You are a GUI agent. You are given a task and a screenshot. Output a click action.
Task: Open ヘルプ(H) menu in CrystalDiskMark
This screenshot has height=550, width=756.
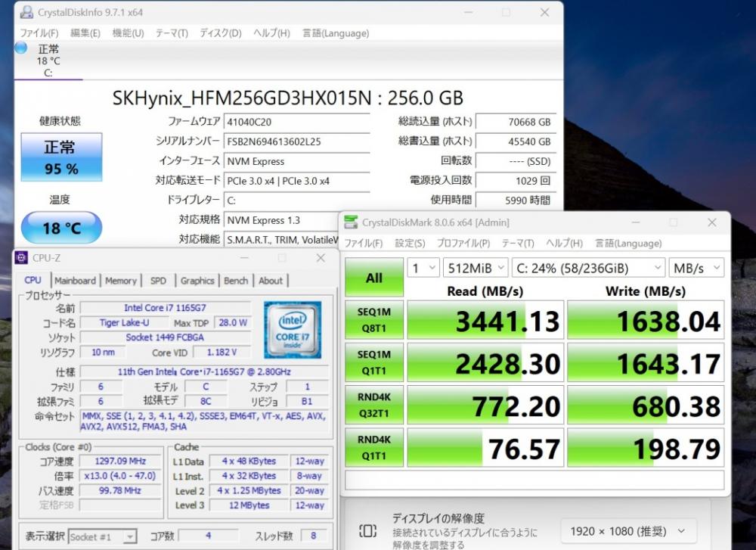[x=565, y=243]
